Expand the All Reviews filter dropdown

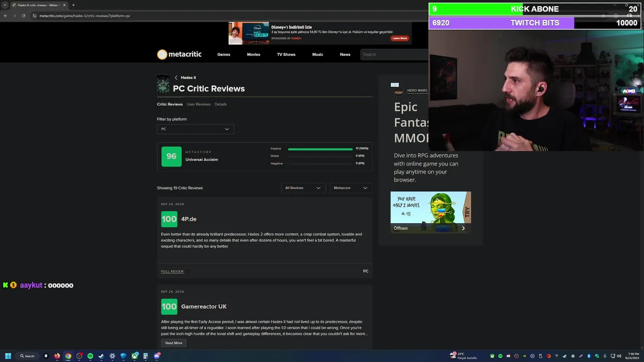[x=303, y=188]
